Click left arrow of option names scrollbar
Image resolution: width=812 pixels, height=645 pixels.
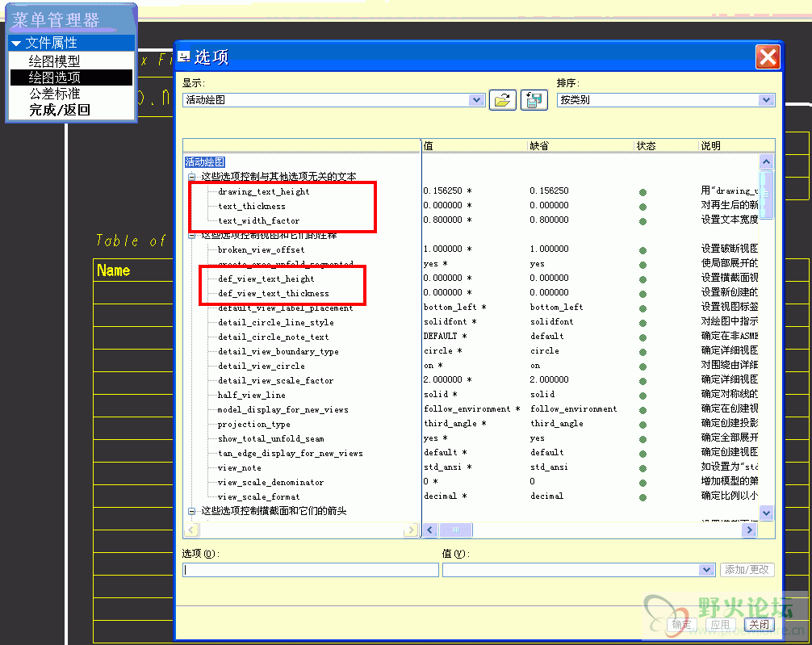point(191,530)
